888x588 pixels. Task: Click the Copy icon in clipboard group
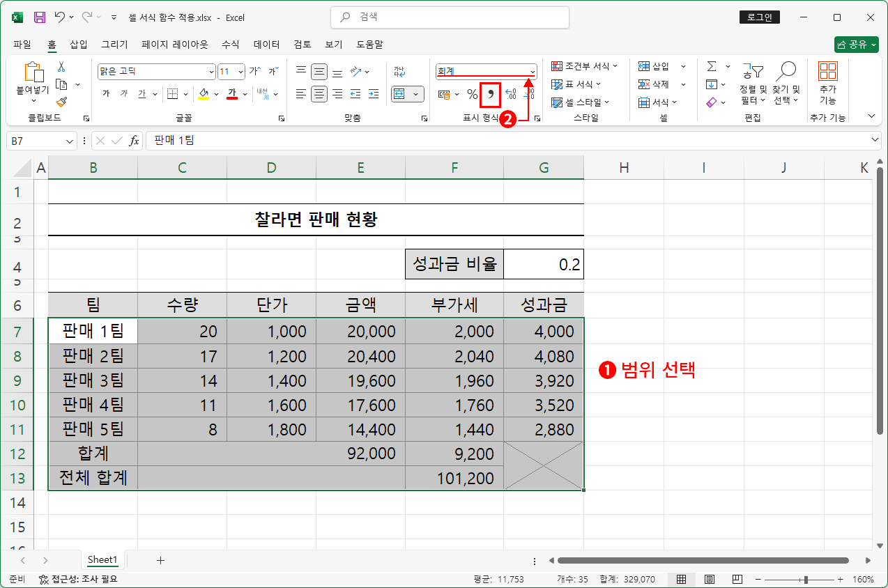tap(61, 84)
